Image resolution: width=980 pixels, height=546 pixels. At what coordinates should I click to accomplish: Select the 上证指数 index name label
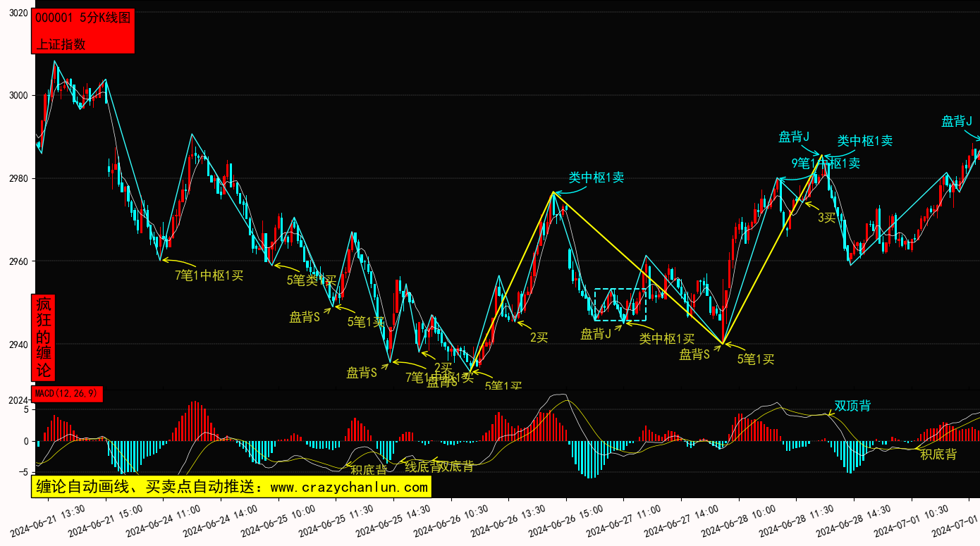click(61, 44)
